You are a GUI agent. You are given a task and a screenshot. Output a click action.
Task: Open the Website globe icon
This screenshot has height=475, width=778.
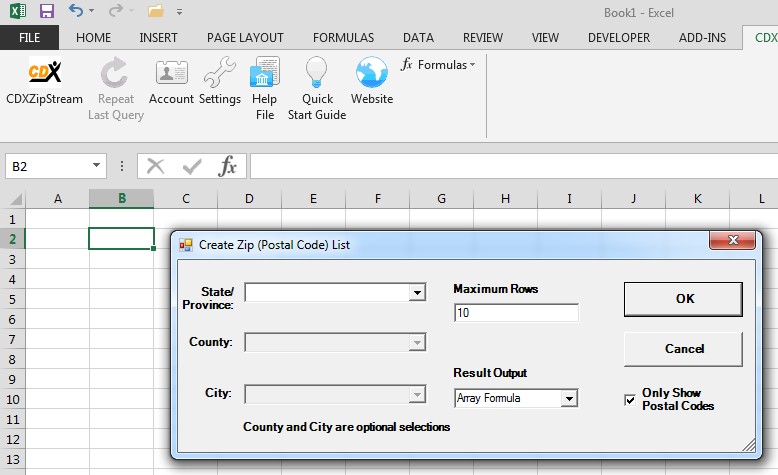pyautogui.click(x=372, y=72)
